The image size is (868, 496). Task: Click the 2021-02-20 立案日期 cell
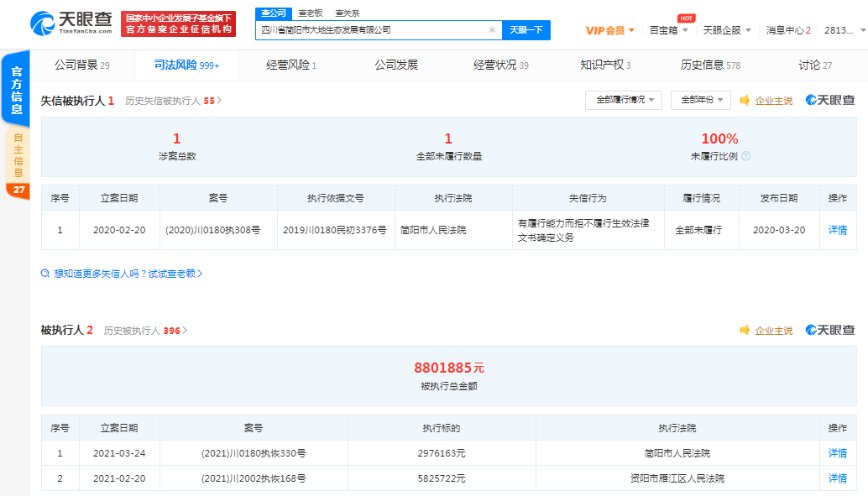point(119,478)
